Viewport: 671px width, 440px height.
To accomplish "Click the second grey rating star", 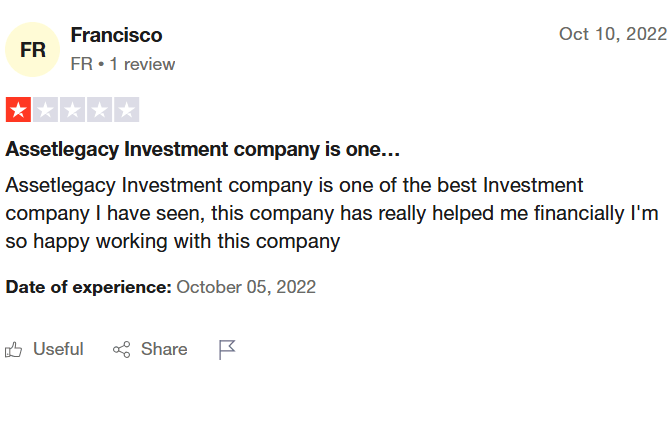I will point(45,110).
